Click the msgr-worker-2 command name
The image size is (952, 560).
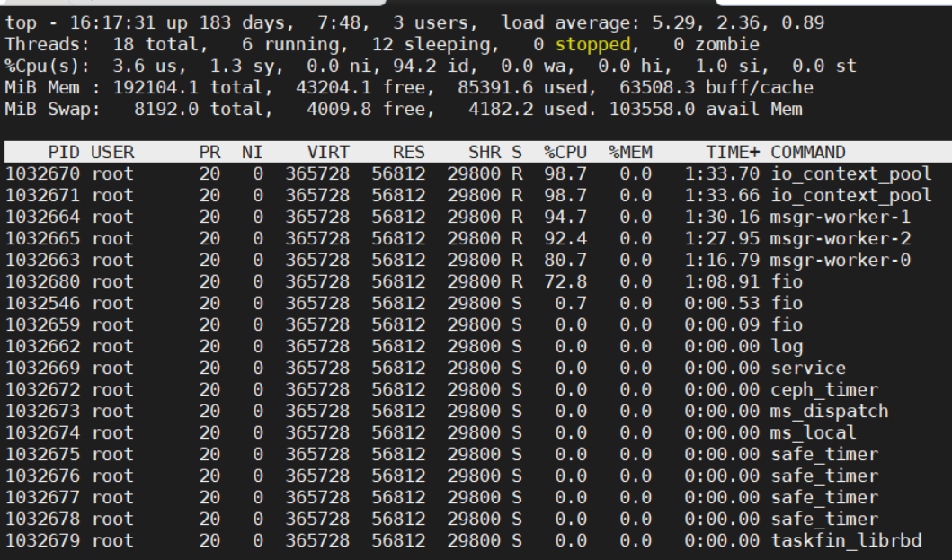(x=841, y=238)
